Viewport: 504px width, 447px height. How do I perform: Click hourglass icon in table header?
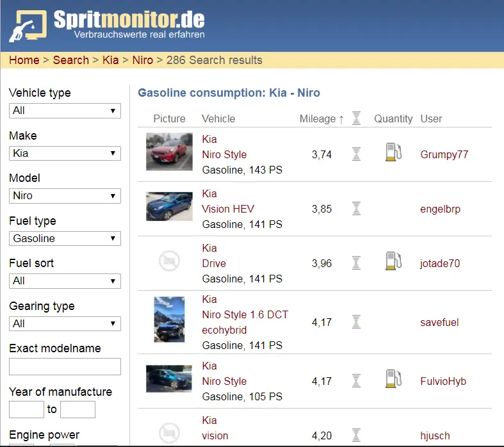[356, 118]
